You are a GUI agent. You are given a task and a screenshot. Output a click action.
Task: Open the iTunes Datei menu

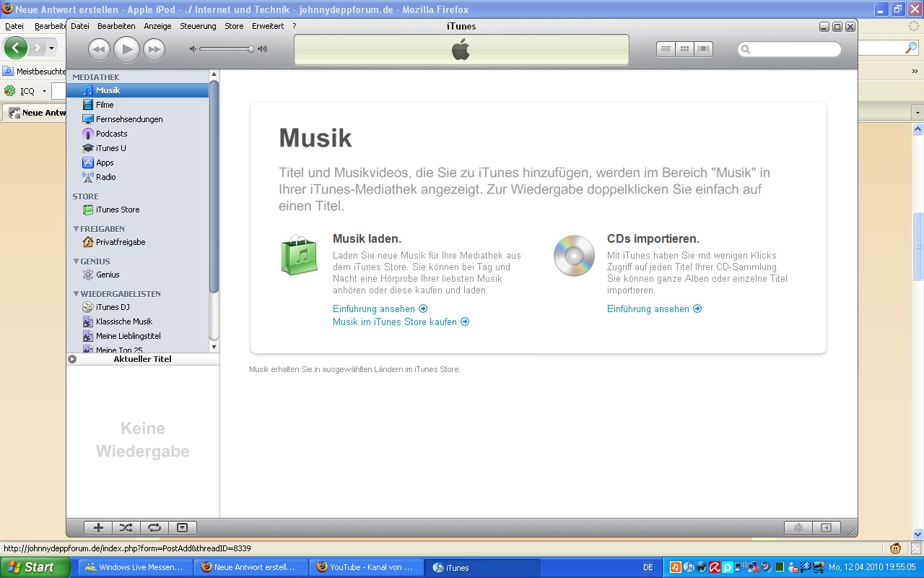(80, 26)
